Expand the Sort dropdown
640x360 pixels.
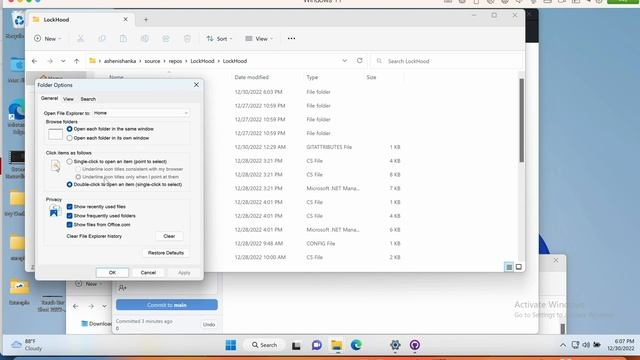(219, 38)
